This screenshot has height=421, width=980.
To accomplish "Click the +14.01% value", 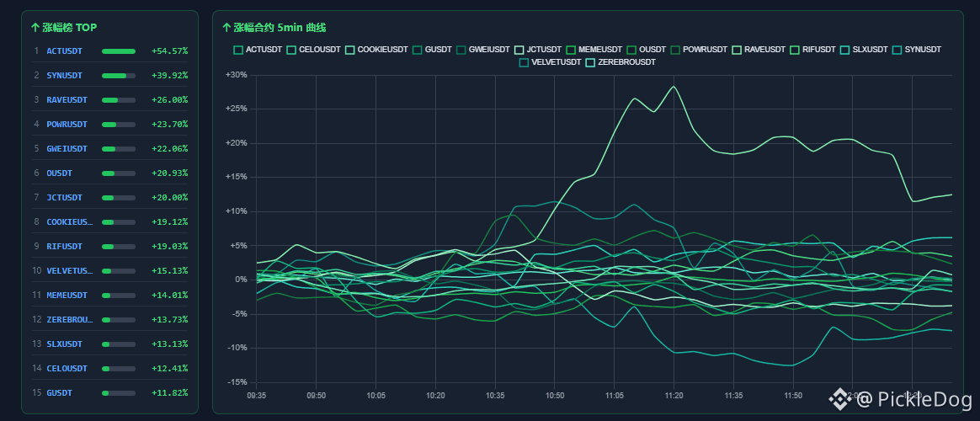I will pyautogui.click(x=169, y=296).
